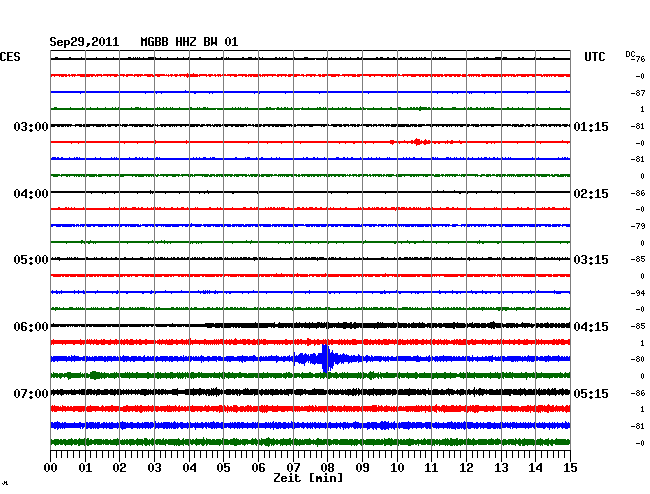This screenshot has height=494, width=650.
Task: Click the DC offset value -87
Action: tap(638, 93)
